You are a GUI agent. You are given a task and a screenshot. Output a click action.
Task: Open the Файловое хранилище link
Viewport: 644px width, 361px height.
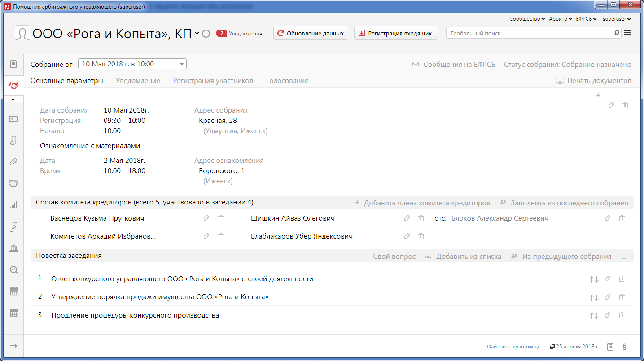515,347
